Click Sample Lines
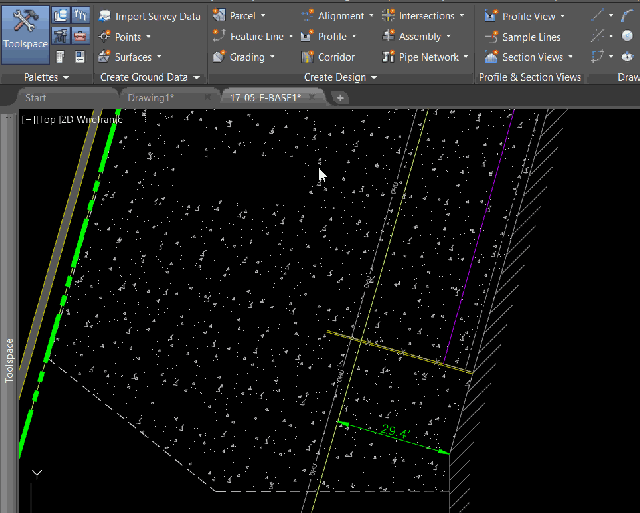Viewport: 640px width, 513px height. click(530, 37)
